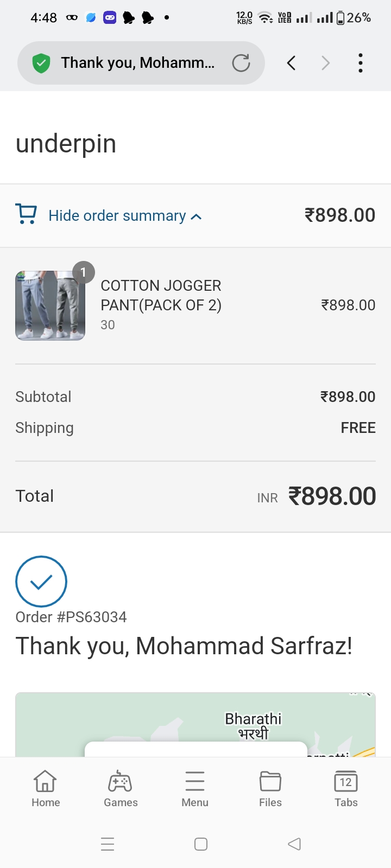
Task: Show the 12 open tabs
Action: 345,788
